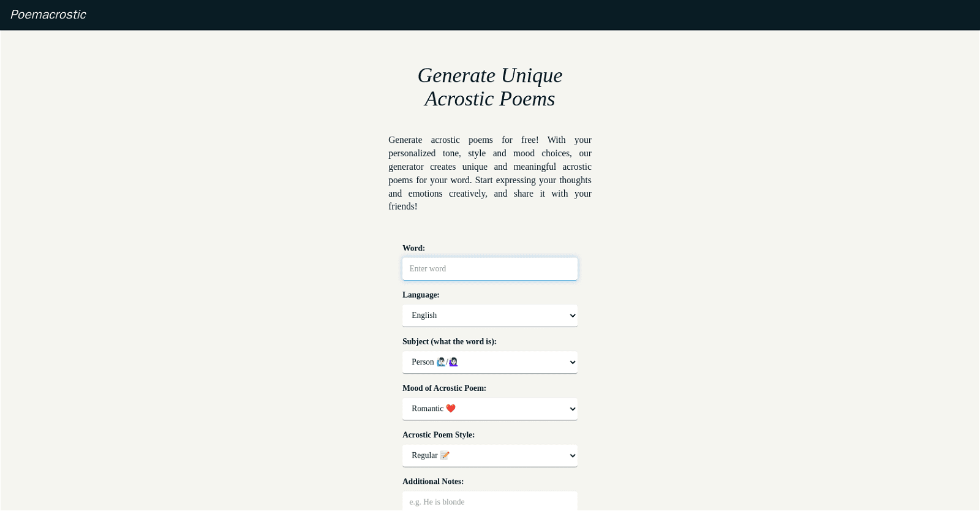Click inside the Enter word text box

coord(489,268)
